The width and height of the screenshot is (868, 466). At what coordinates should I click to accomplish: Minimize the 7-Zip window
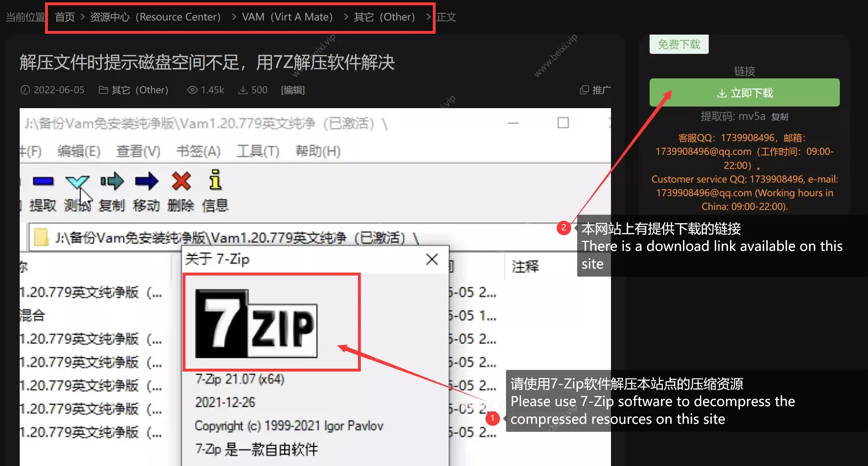point(513,123)
